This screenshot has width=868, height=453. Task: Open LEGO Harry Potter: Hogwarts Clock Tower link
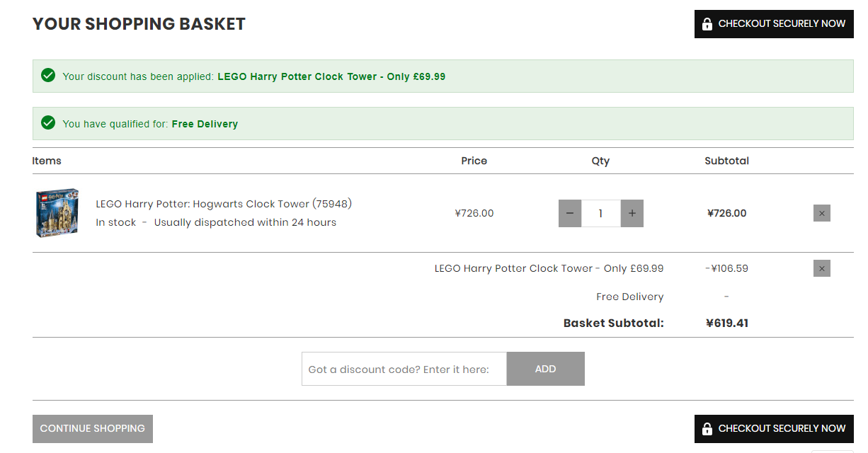tap(224, 204)
